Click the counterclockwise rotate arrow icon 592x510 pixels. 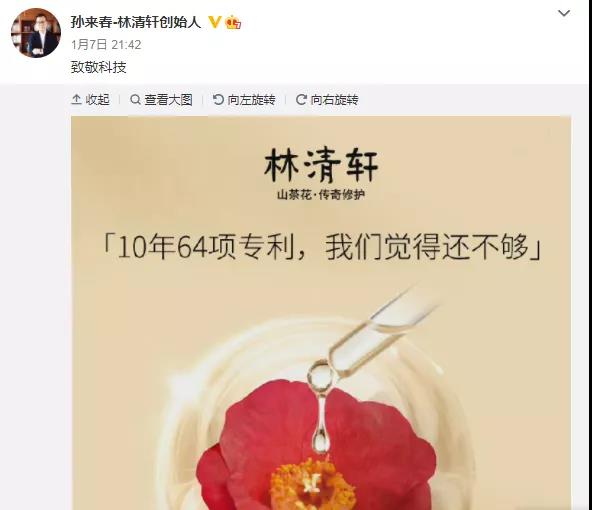(218, 100)
